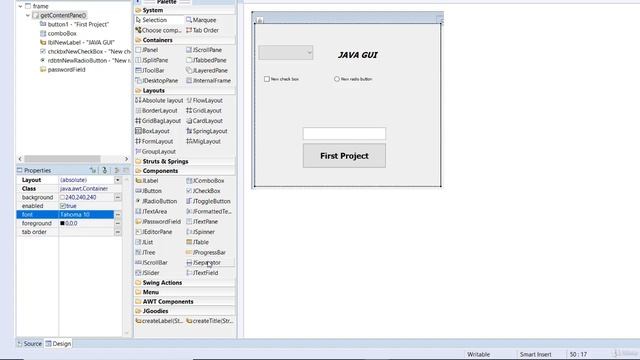640x360 pixels.
Task: Open the Tab Order tool
Action: point(202,30)
